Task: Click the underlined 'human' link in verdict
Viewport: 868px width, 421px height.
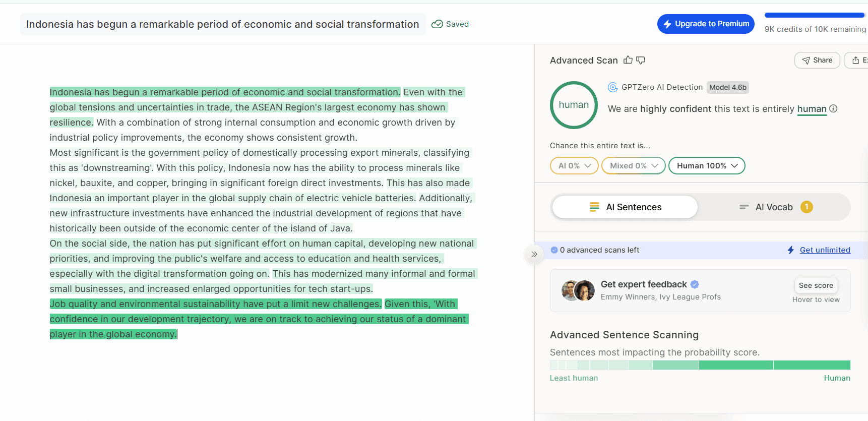Action: pos(812,109)
